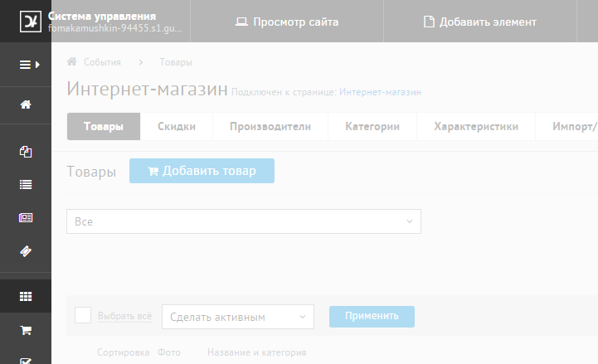Click the Фото column header
Screen dimensions: 598x364
pos(169,352)
